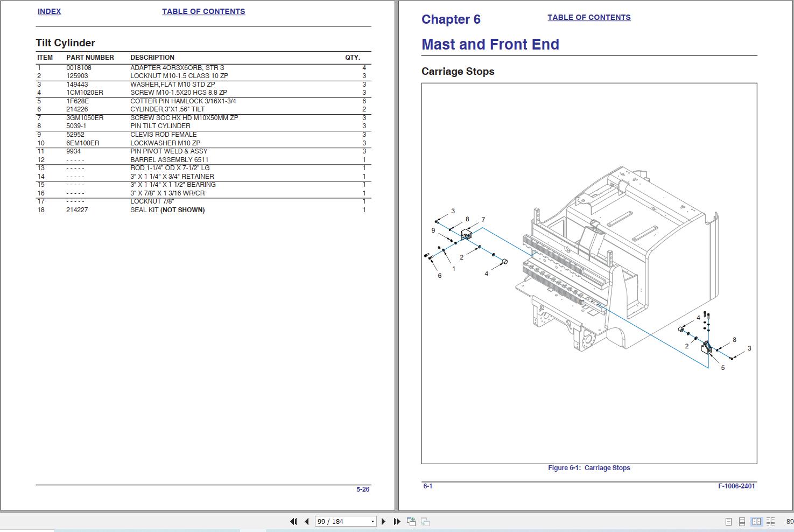The height and width of the screenshot is (532, 794).
Task: Click page number 5-26 footer
Action: (363, 489)
